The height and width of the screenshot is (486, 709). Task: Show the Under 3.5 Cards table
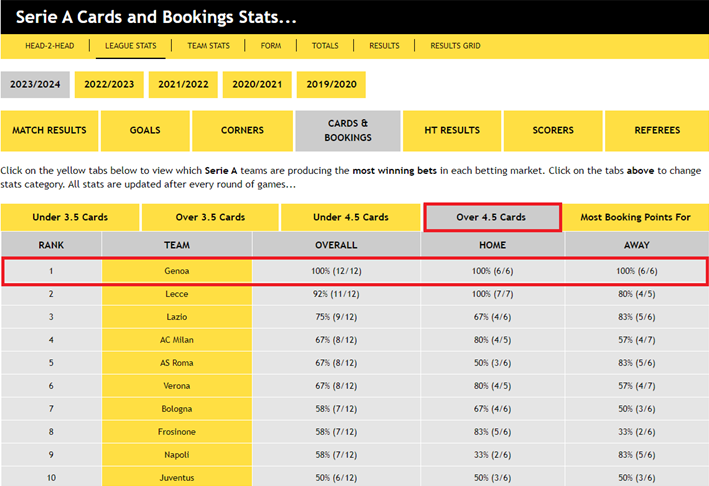[x=70, y=217]
